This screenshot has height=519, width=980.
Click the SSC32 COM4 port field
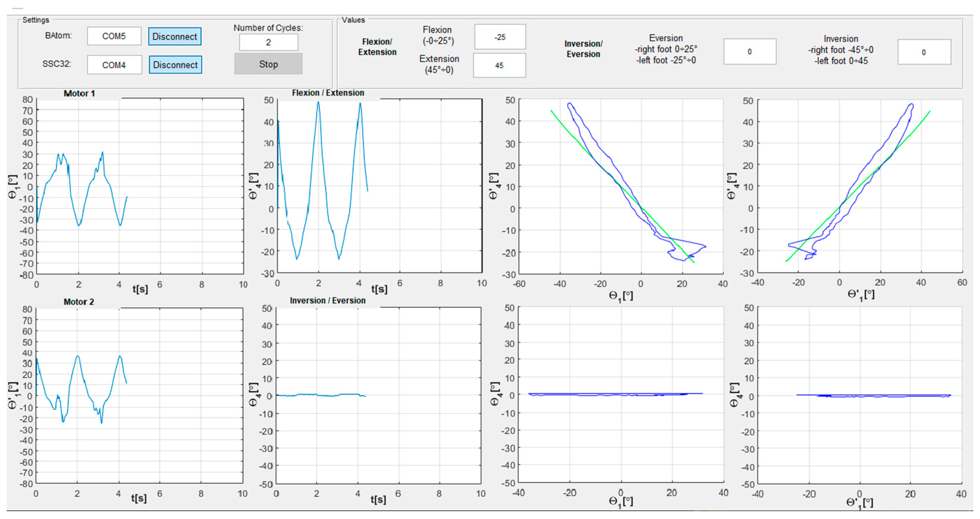[x=114, y=65]
